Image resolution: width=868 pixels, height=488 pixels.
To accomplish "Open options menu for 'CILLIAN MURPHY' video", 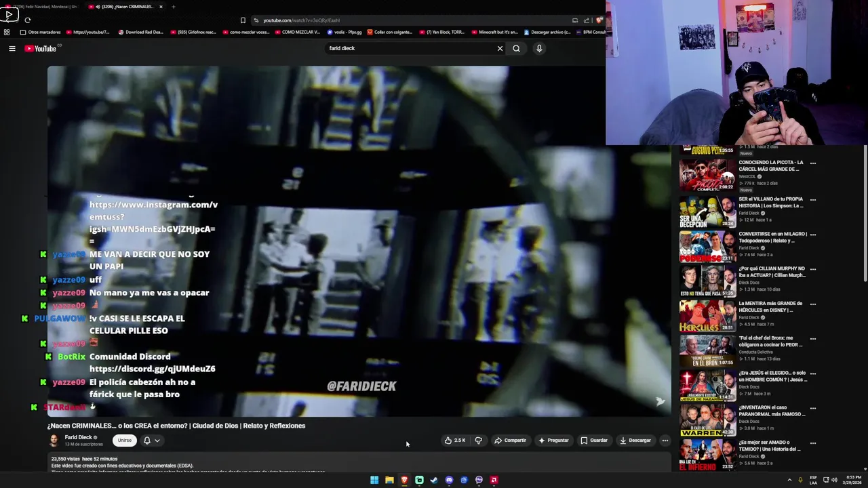I will pyautogui.click(x=812, y=269).
